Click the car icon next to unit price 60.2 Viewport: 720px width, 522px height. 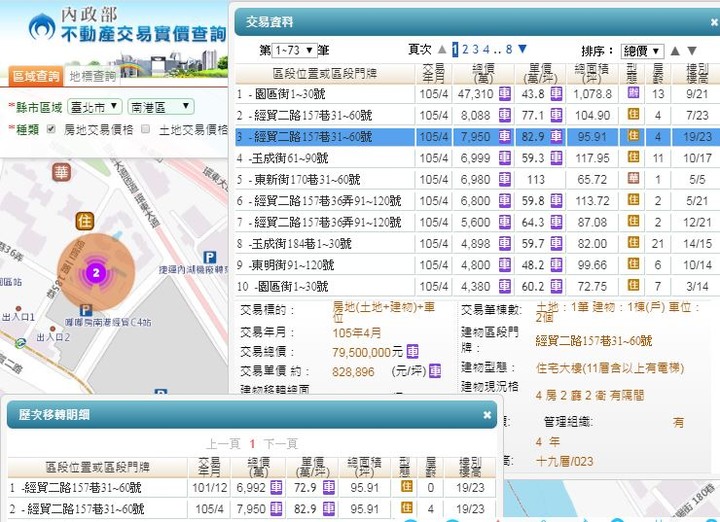556,286
